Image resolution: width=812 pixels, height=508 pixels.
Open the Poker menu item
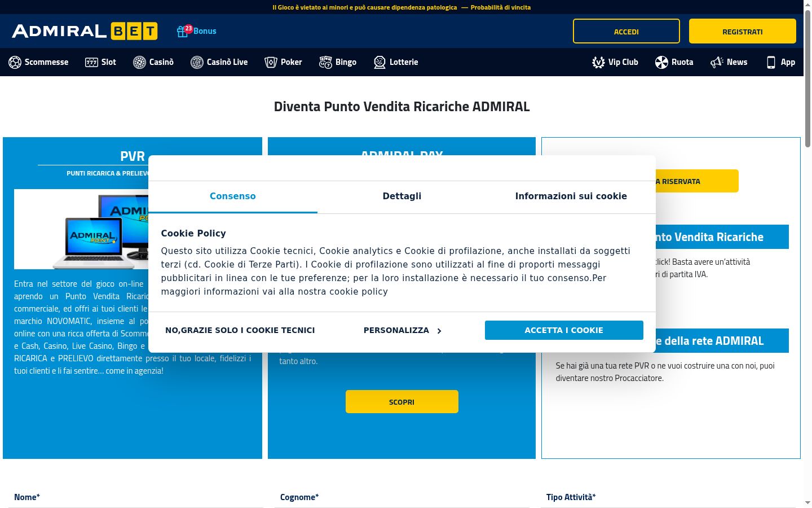tap(283, 62)
